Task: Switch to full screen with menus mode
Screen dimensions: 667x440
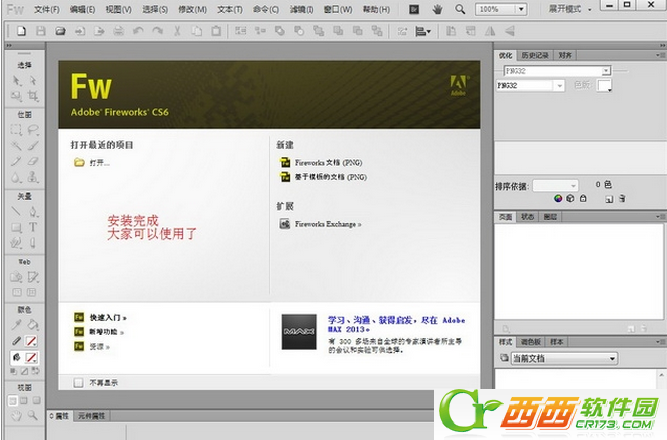Action: pos(24,400)
